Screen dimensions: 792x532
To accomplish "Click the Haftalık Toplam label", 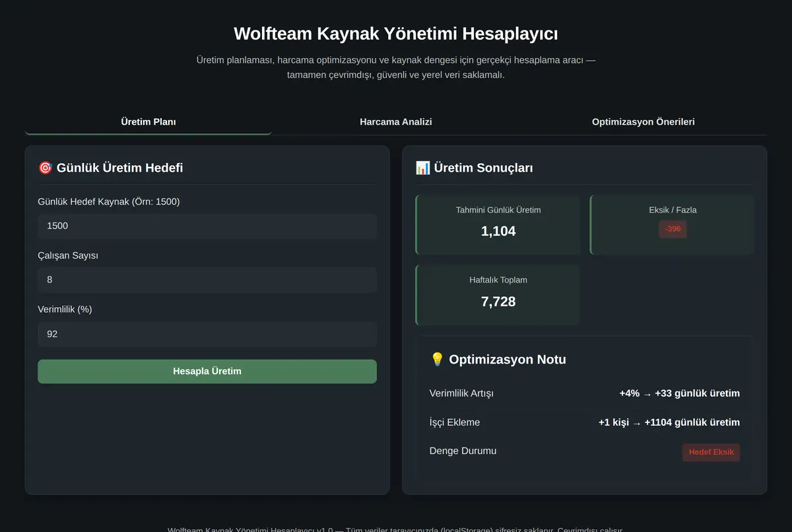I will [x=498, y=280].
